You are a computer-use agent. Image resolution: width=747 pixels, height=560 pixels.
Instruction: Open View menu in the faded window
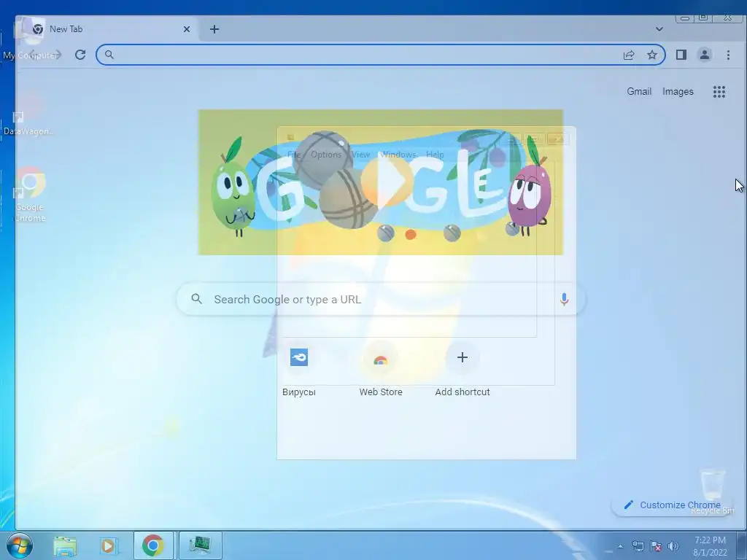tap(360, 155)
